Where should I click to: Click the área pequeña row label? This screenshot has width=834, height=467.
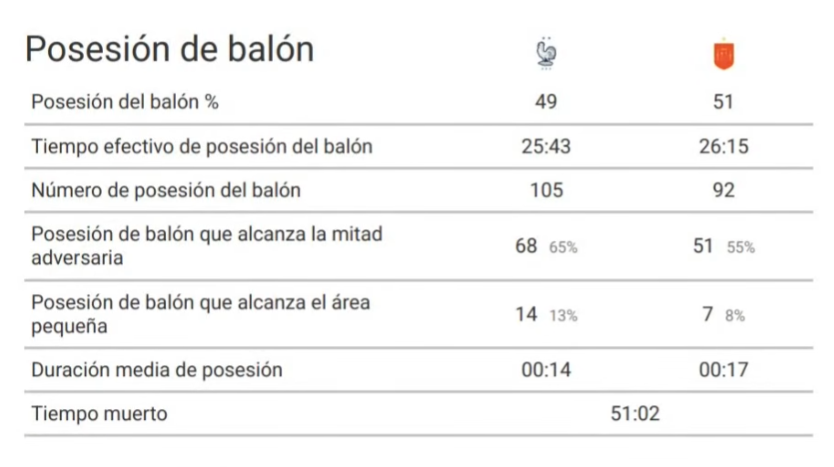coord(201,314)
